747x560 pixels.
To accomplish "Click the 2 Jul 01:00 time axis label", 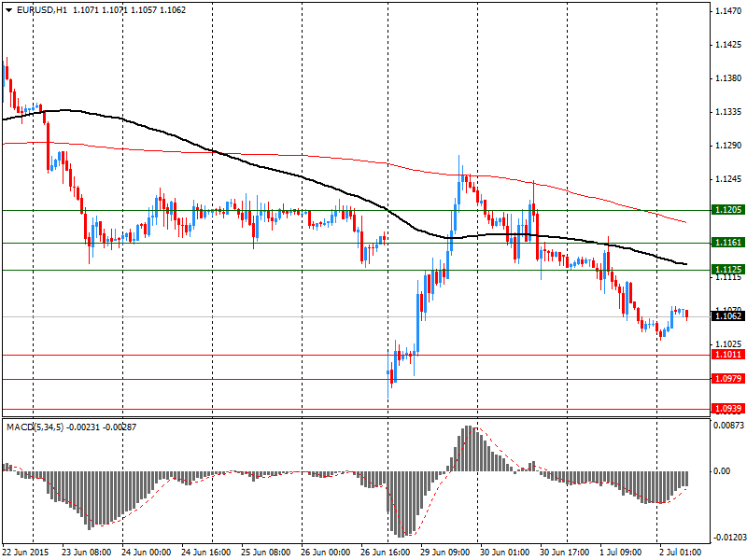I will (x=681, y=553).
